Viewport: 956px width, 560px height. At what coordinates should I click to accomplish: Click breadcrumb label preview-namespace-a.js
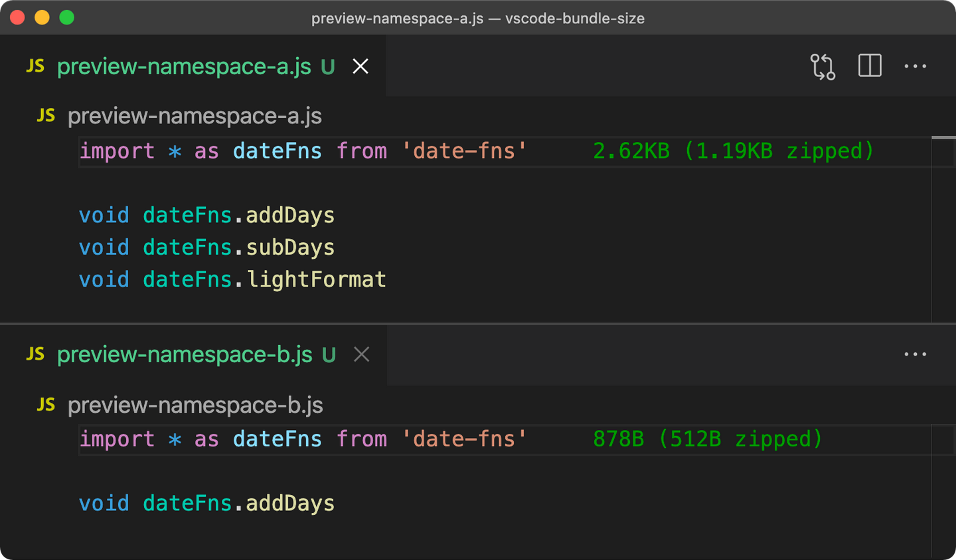pyautogui.click(x=195, y=115)
